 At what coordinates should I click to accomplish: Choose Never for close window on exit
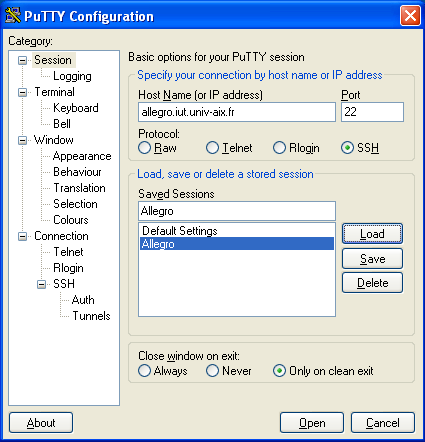(212, 370)
